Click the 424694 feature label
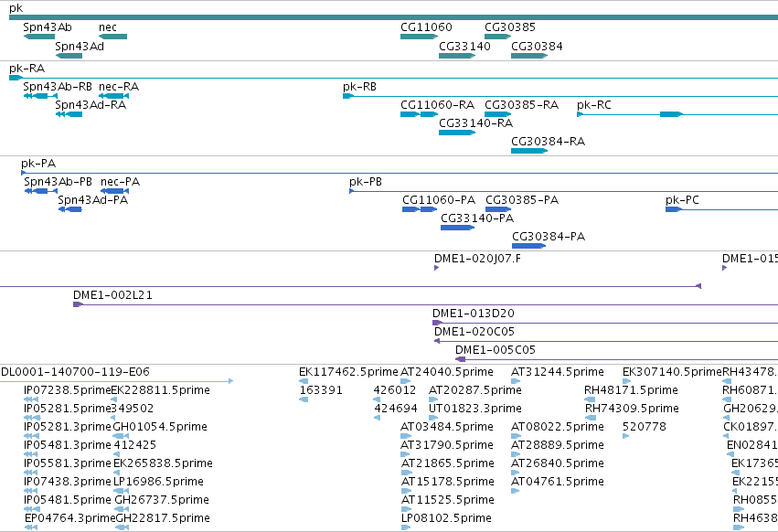Screen dimensions: 778x532 [x=396, y=409]
